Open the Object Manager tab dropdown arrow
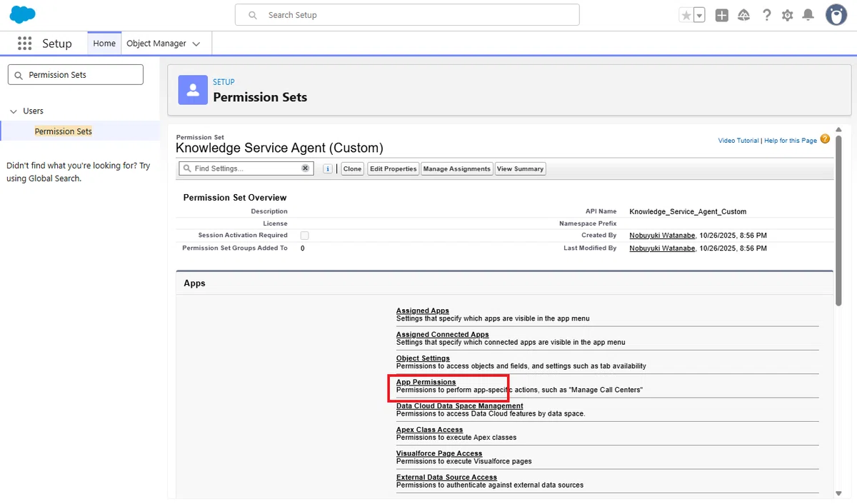 pyautogui.click(x=196, y=44)
